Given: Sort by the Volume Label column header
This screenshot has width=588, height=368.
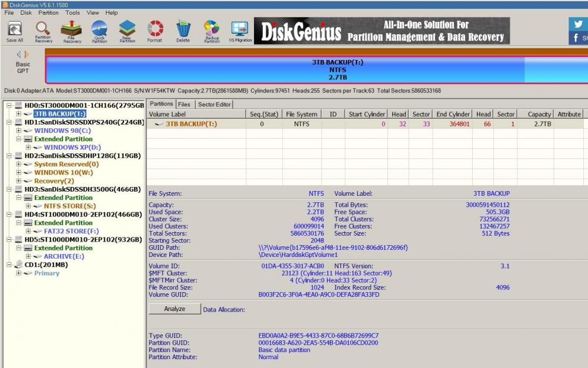Looking at the screenshot, I should (196, 114).
